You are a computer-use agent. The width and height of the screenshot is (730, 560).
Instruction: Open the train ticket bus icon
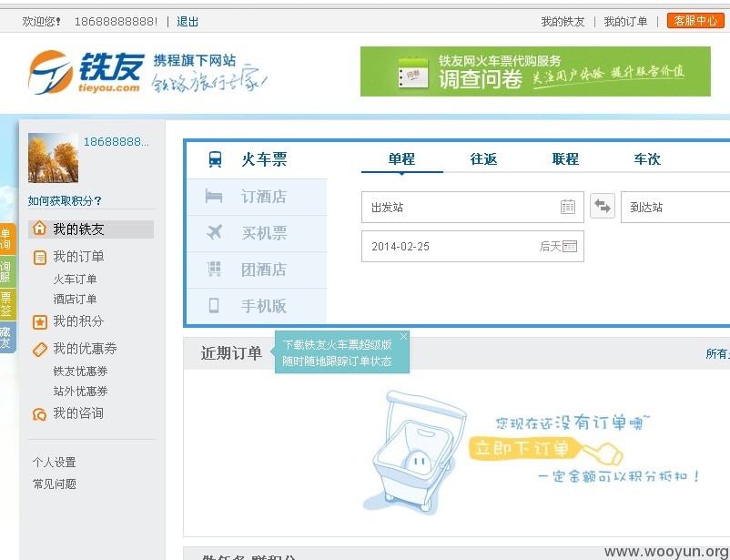[x=215, y=159]
